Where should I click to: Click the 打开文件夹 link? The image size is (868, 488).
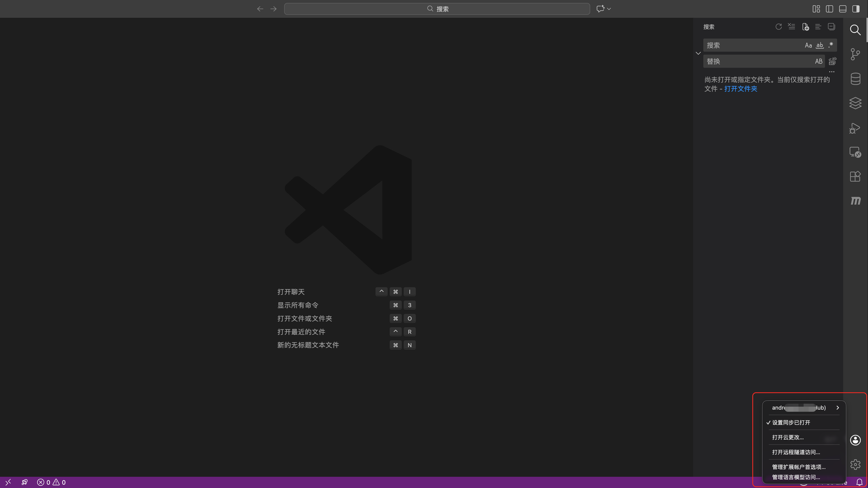740,89
